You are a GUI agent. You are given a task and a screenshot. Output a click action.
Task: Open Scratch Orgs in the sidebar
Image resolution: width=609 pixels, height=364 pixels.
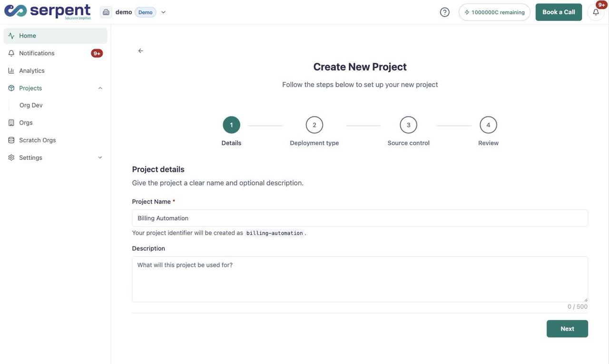pyautogui.click(x=55, y=140)
